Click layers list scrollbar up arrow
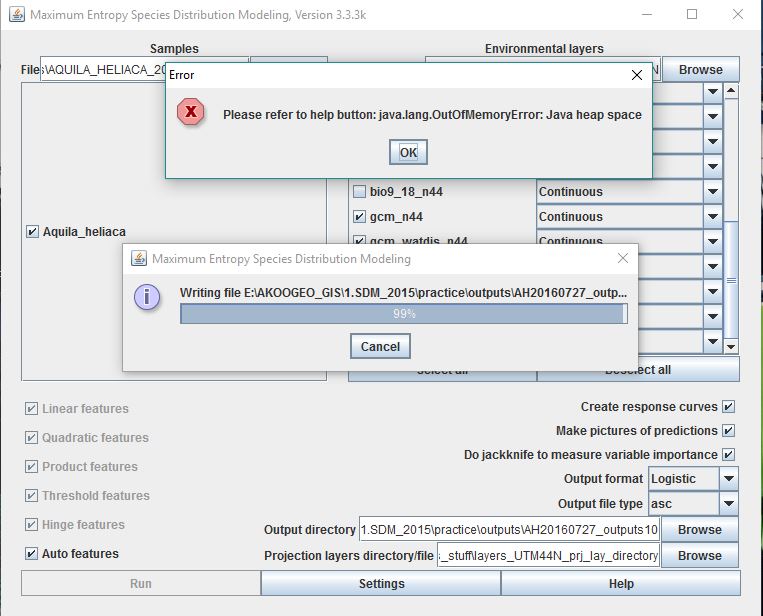Viewport: 763px width, 616px height. [x=731, y=91]
